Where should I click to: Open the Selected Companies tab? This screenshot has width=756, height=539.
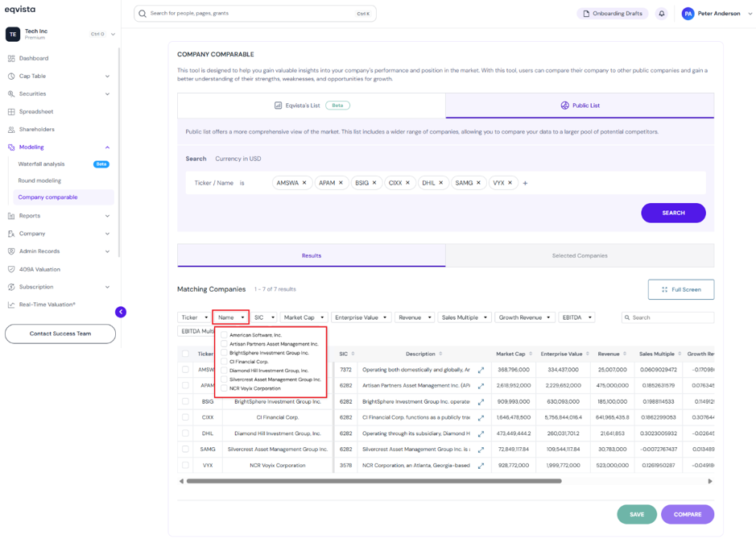(x=580, y=255)
